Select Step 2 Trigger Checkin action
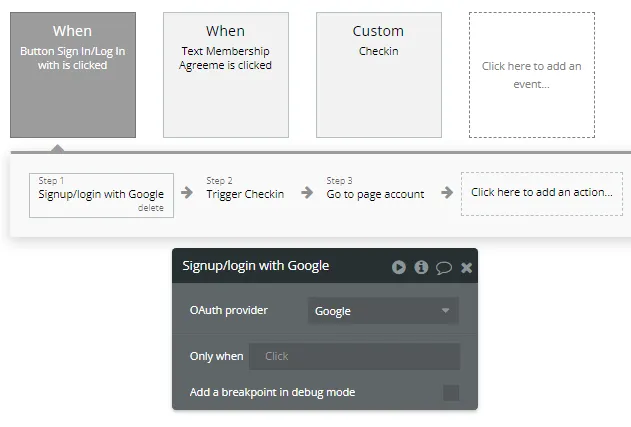This screenshot has height=427, width=631. pyautogui.click(x=245, y=193)
